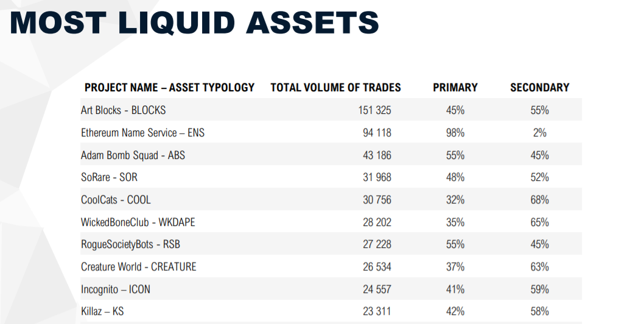Click the MOST LIQUID ASSETS slide title

194,23
